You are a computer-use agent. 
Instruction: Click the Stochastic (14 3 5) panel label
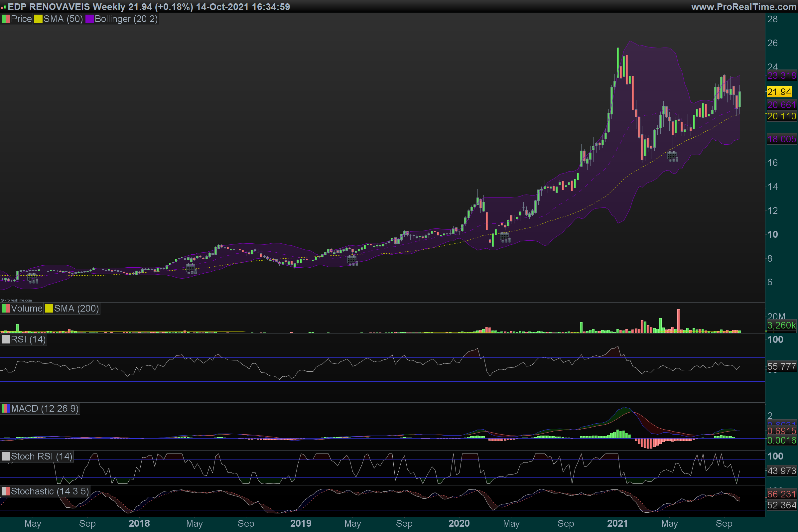50,491
